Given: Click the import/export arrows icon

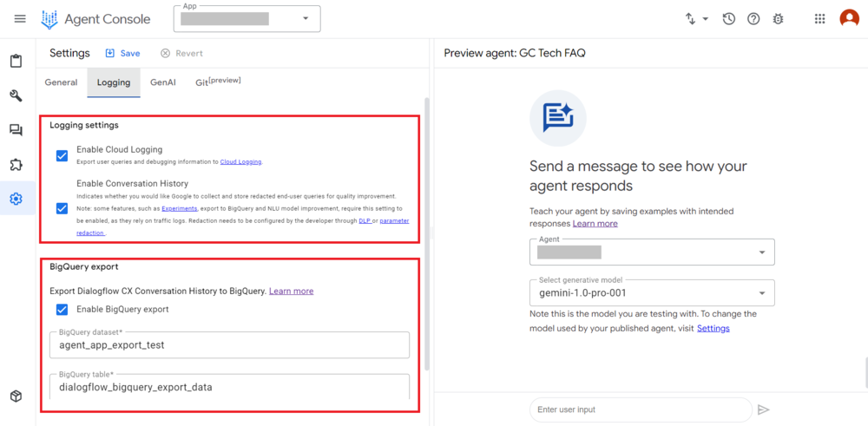Looking at the screenshot, I should [x=690, y=19].
